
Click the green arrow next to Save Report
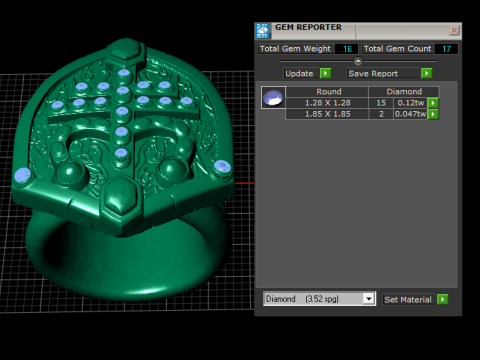point(426,73)
